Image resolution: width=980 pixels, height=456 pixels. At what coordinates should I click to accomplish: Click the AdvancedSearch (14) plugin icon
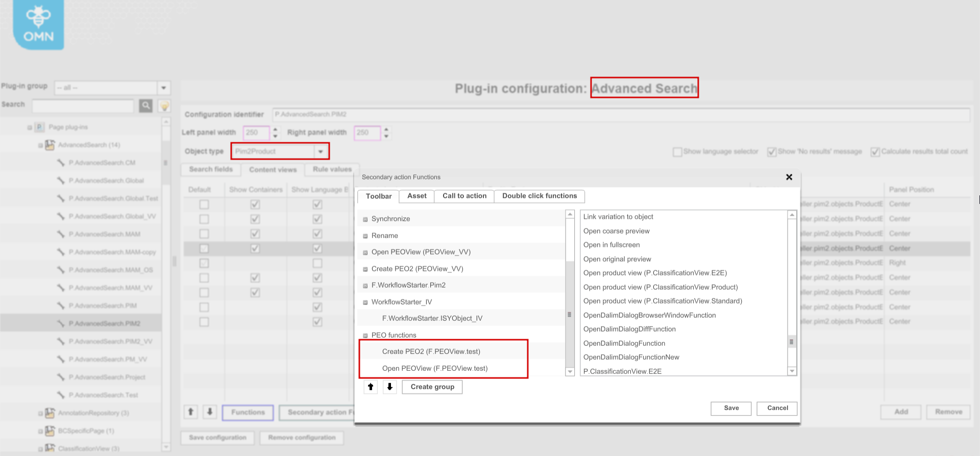50,145
